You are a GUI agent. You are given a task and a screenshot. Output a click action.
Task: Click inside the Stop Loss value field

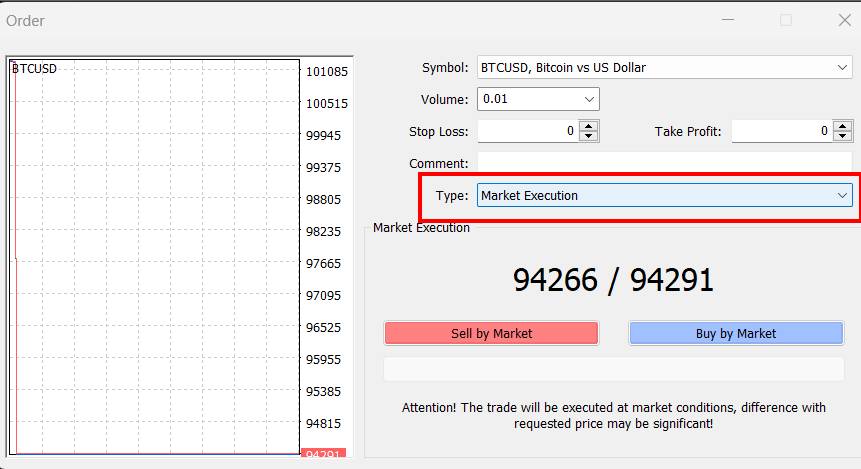527,131
